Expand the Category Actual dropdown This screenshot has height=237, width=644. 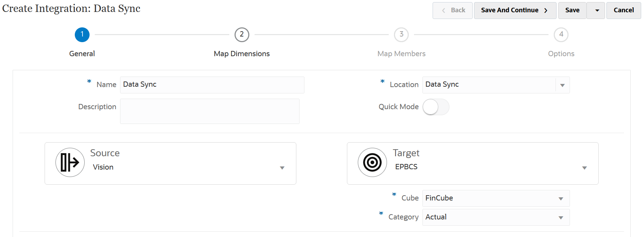coord(561,218)
